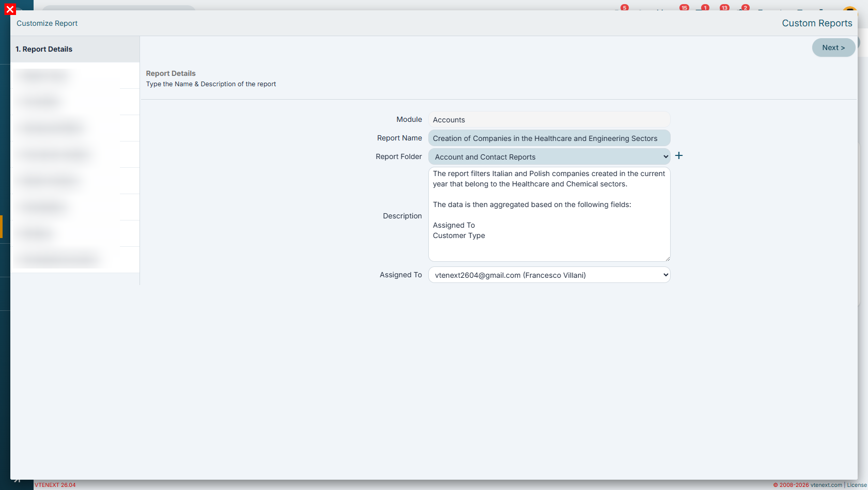Open the Assigned To dropdown
This screenshot has height=490, width=868.
point(549,275)
